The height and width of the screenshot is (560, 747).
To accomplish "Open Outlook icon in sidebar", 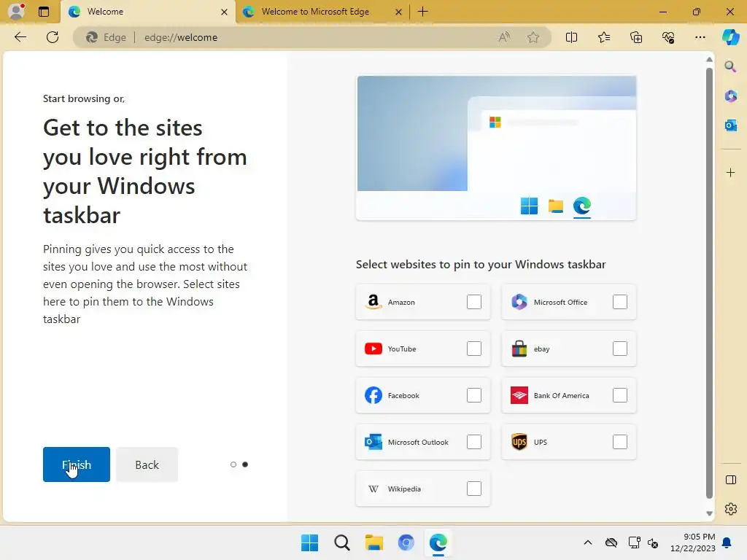I will tap(730, 125).
